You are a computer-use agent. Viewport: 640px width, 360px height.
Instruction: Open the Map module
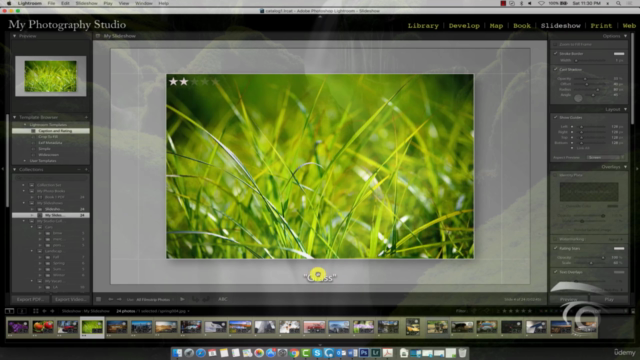pyautogui.click(x=496, y=26)
